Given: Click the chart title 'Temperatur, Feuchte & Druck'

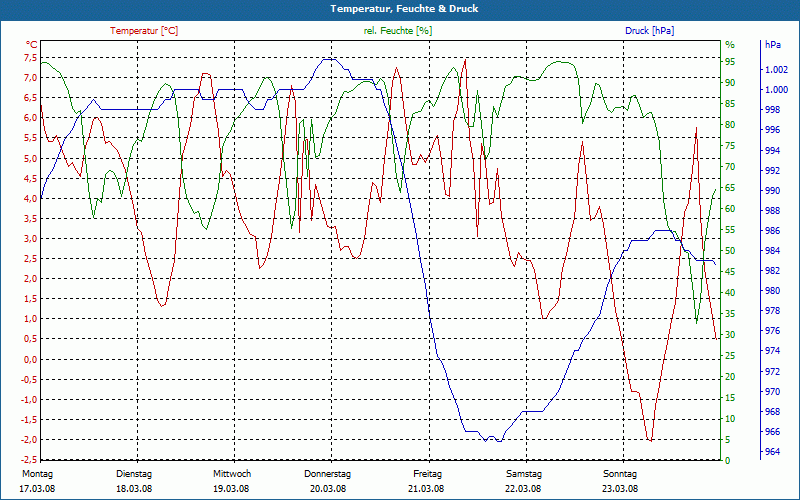Looking at the screenshot, I should coord(404,9).
